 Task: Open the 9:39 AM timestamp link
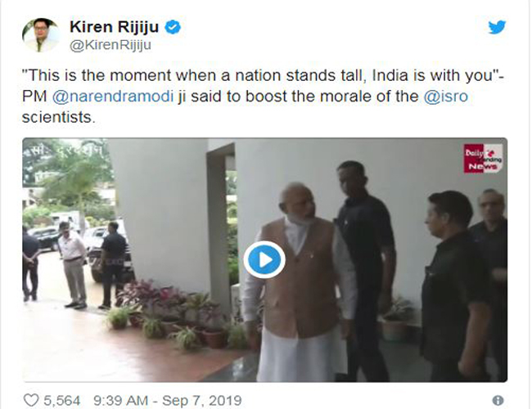120,401
